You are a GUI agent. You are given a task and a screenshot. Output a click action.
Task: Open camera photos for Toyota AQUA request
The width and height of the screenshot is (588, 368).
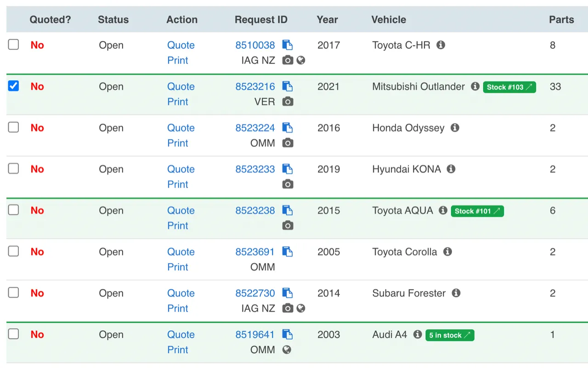coord(288,226)
